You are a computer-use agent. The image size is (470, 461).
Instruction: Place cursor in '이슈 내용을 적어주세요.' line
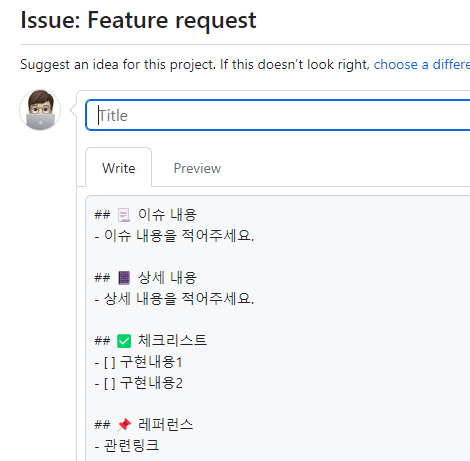pos(174,235)
